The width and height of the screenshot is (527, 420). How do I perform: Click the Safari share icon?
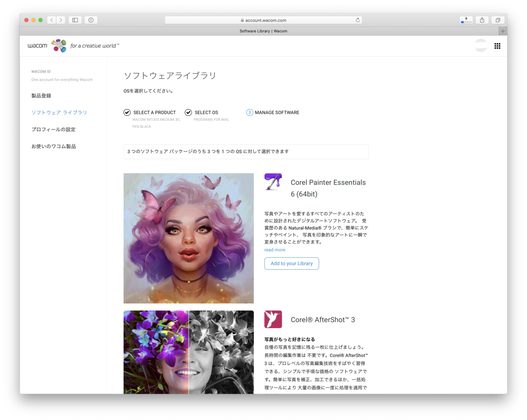coord(482,20)
